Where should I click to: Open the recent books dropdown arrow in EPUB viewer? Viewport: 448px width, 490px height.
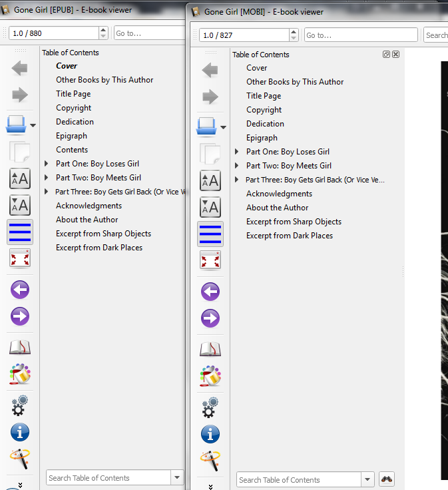(33, 125)
